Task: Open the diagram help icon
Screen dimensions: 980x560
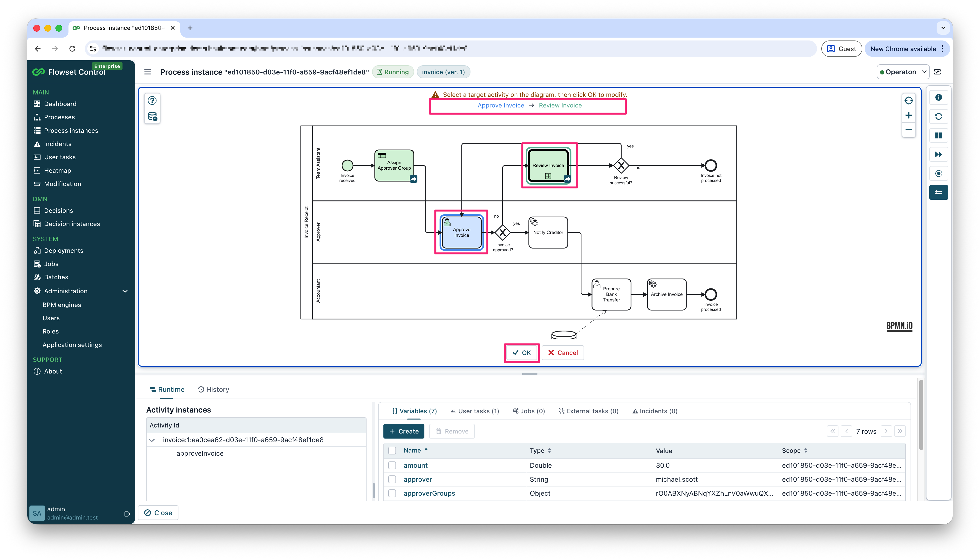Action: 152,100
